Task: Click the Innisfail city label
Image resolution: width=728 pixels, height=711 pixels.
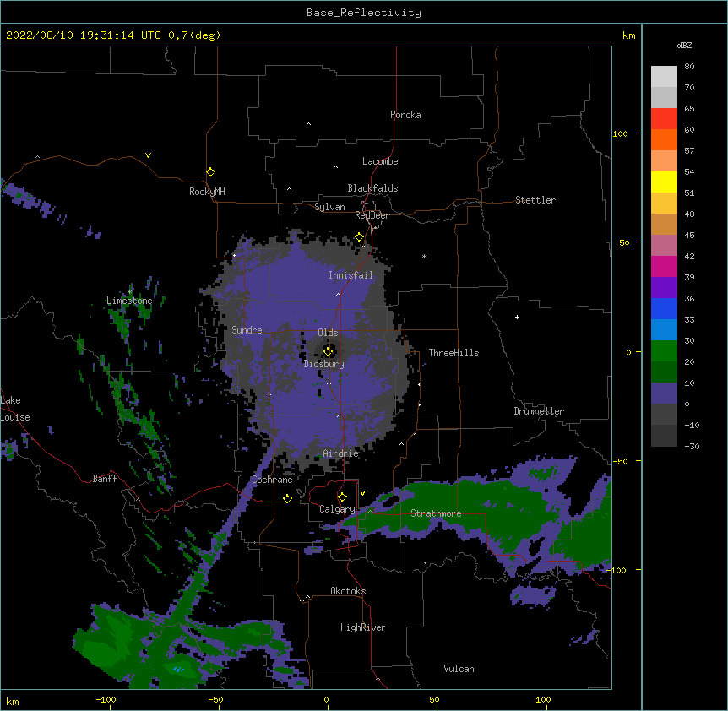Action: pyautogui.click(x=350, y=275)
